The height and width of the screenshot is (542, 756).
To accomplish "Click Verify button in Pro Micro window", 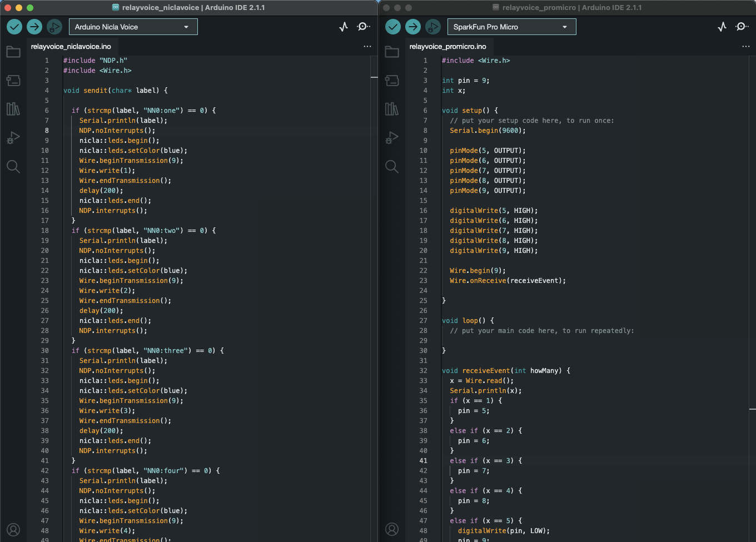I will (x=393, y=27).
